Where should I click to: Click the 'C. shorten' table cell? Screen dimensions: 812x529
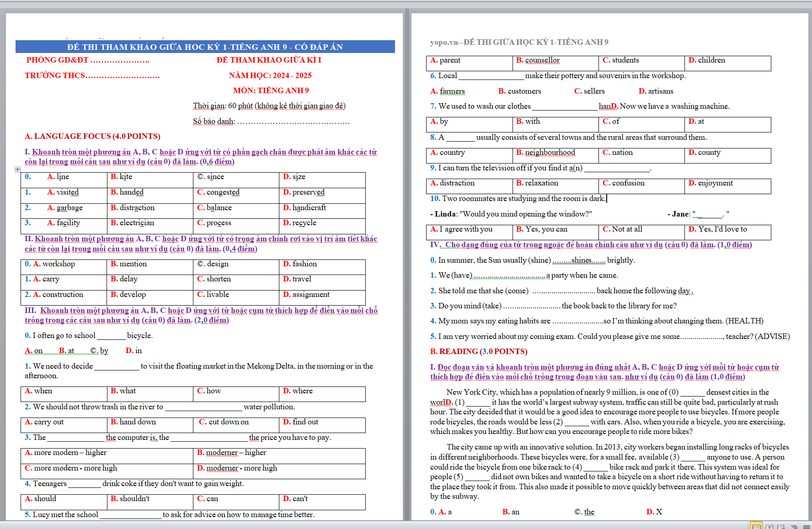click(236, 282)
